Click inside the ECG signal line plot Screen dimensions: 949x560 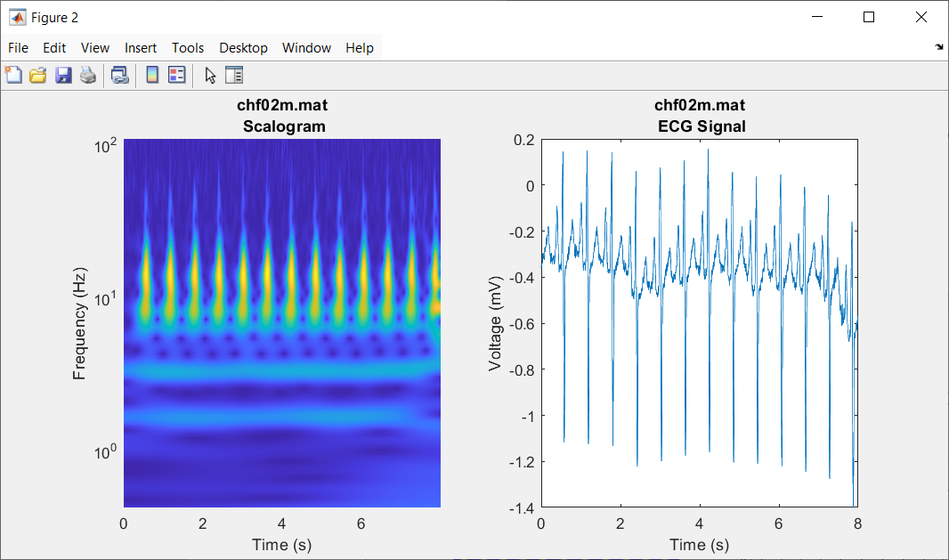click(700, 323)
